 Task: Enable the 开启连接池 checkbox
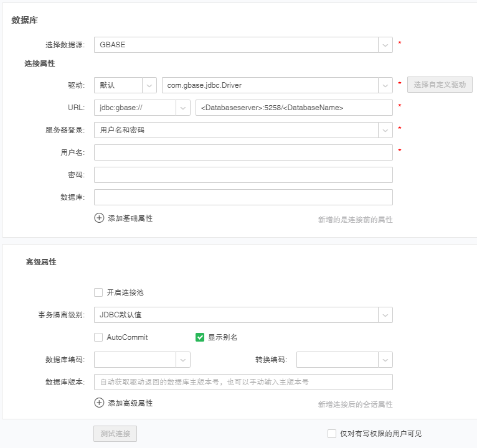click(98, 292)
